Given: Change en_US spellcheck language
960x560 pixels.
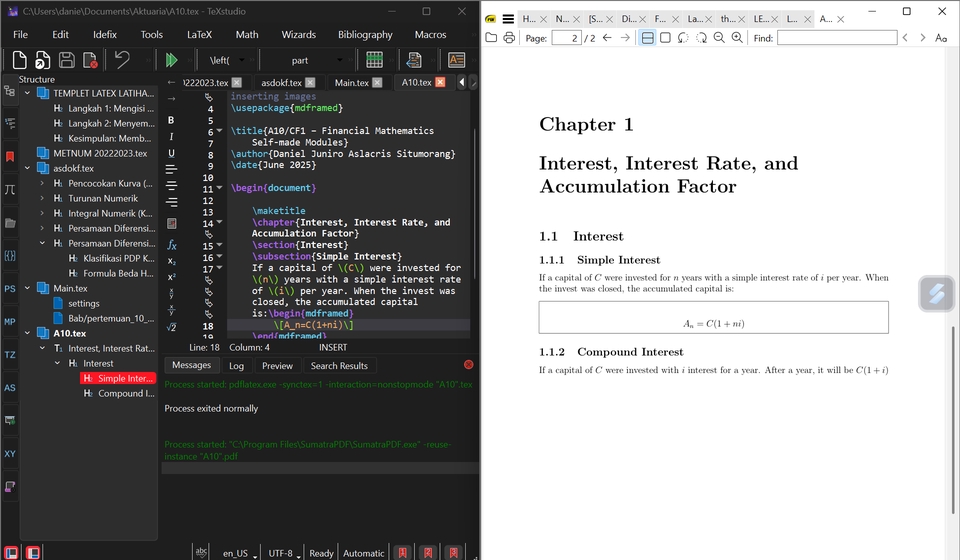Looking at the screenshot, I should [x=239, y=553].
